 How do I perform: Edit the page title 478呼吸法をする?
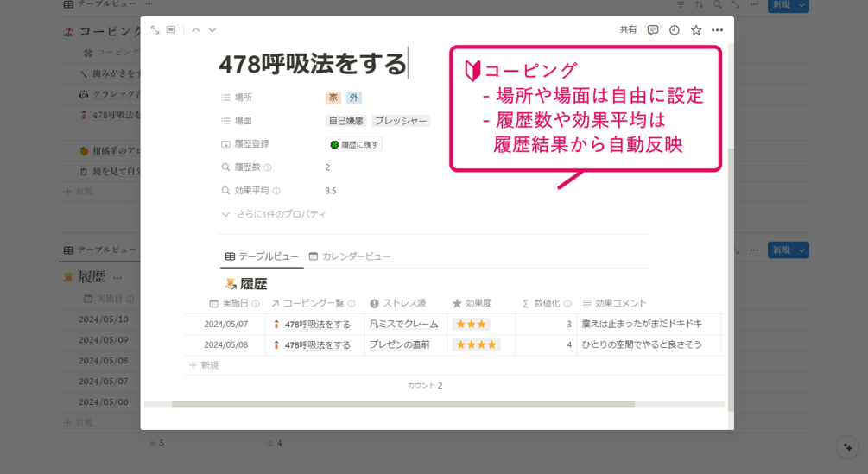[313, 64]
